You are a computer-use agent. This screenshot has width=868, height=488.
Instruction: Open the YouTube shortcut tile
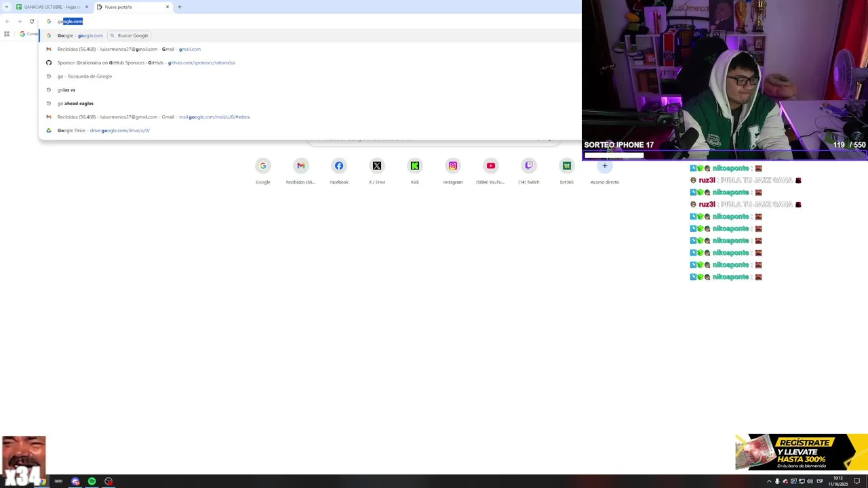click(x=491, y=171)
